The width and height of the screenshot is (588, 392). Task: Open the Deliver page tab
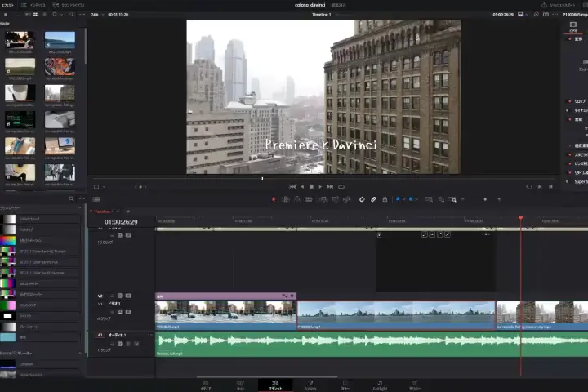(415, 385)
